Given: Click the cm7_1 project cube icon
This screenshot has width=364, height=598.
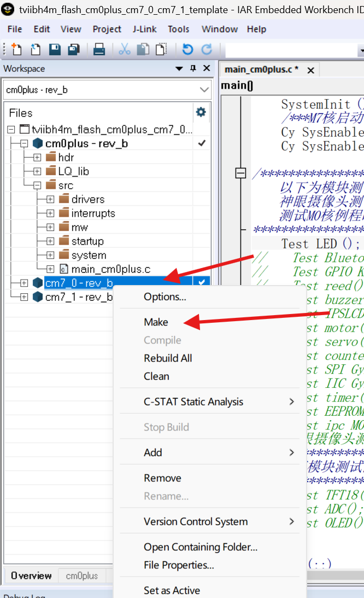Looking at the screenshot, I should (x=38, y=297).
